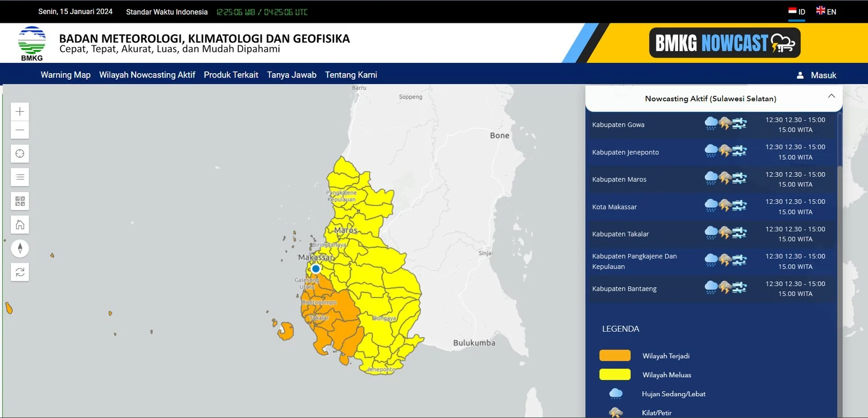Click the locate-me crosshair map button
This screenshot has height=418, width=868.
(x=20, y=153)
